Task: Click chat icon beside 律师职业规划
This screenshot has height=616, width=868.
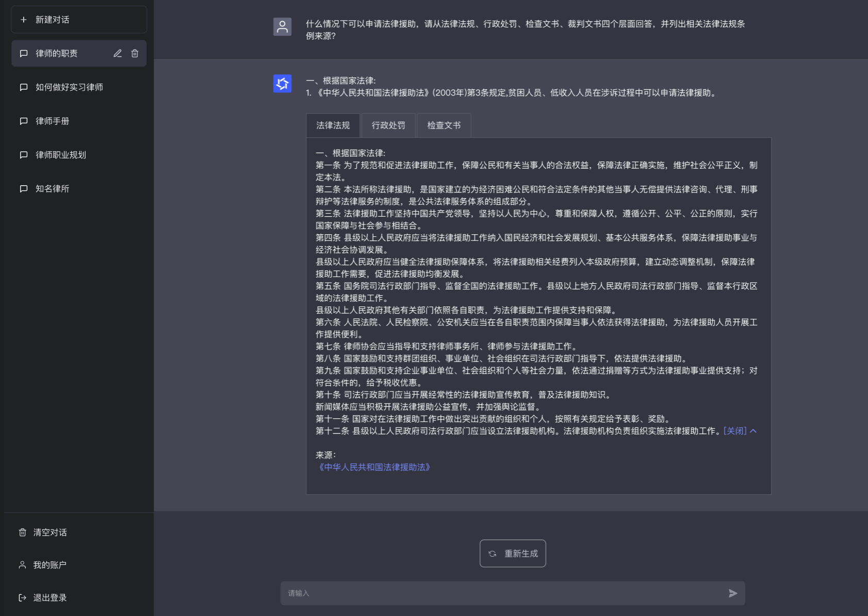Action: 24,155
